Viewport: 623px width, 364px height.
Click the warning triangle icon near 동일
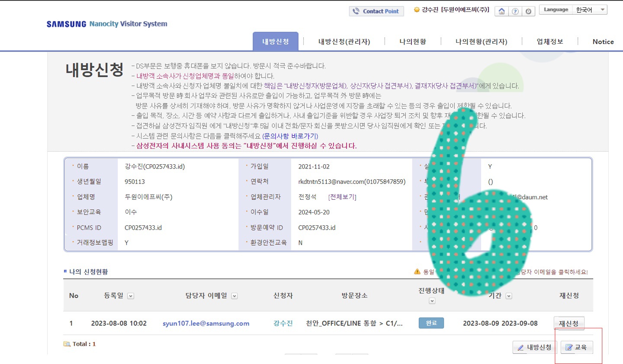417,271
